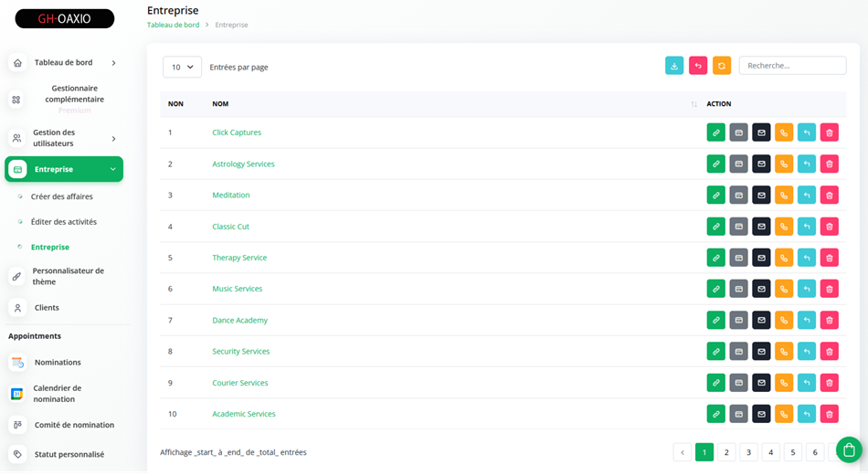Click the green link icon for Dance Academy
This screenshot has width=868, height=476.
coord(715,320)
